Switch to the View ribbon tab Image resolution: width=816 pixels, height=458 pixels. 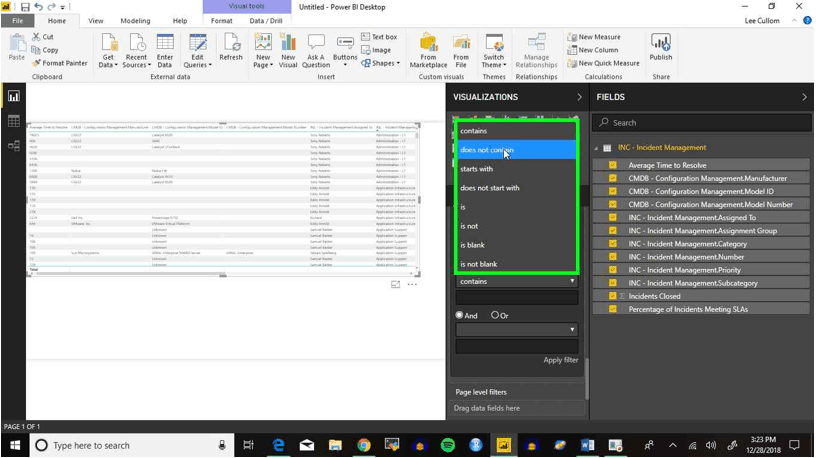click(x=95, y=21)
